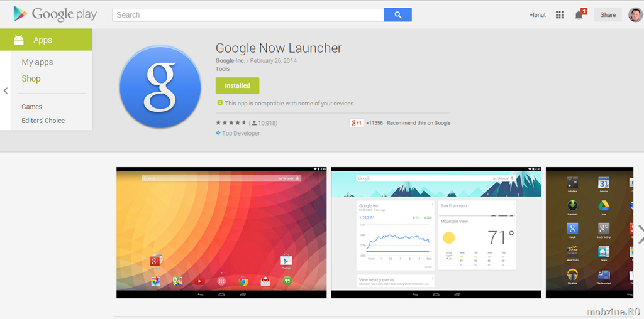
Task: Click the Android Apps header icon
Action: point(18,40)
